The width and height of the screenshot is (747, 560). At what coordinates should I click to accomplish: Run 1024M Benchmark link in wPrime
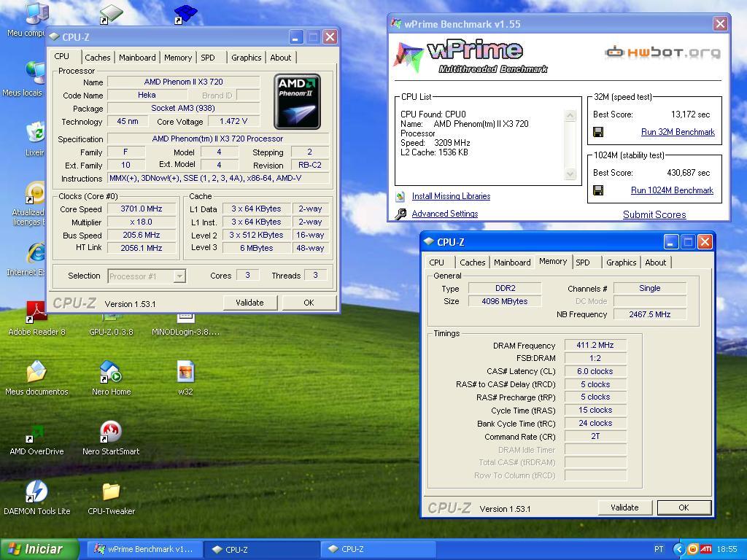(x=672, y=190)
